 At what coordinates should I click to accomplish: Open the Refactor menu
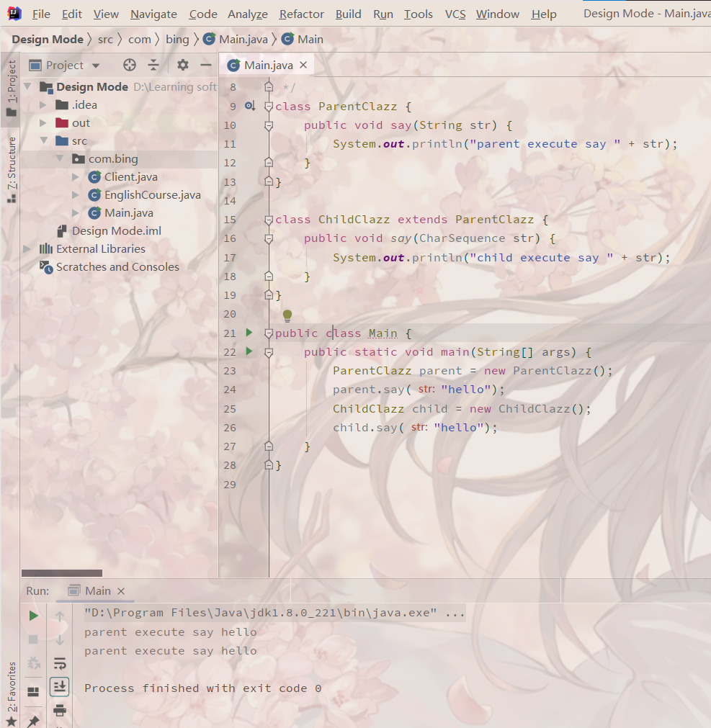301,14
